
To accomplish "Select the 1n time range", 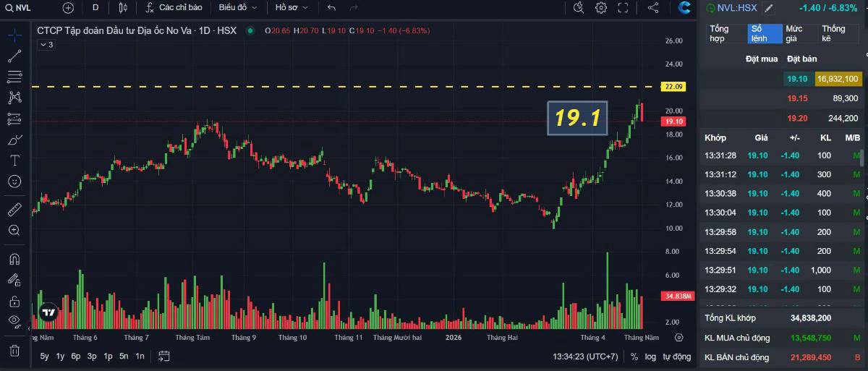I will click(140, 356).
